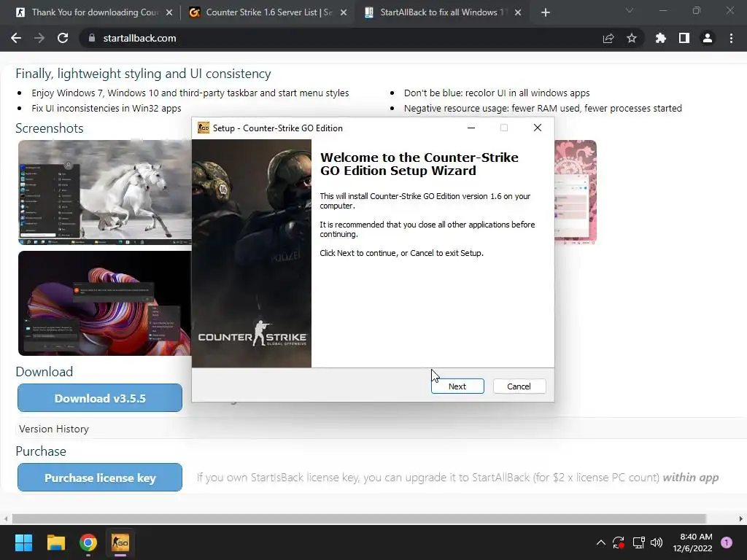Click the setup wizard title bar icon
747x560 pixels.
(204, 128)
